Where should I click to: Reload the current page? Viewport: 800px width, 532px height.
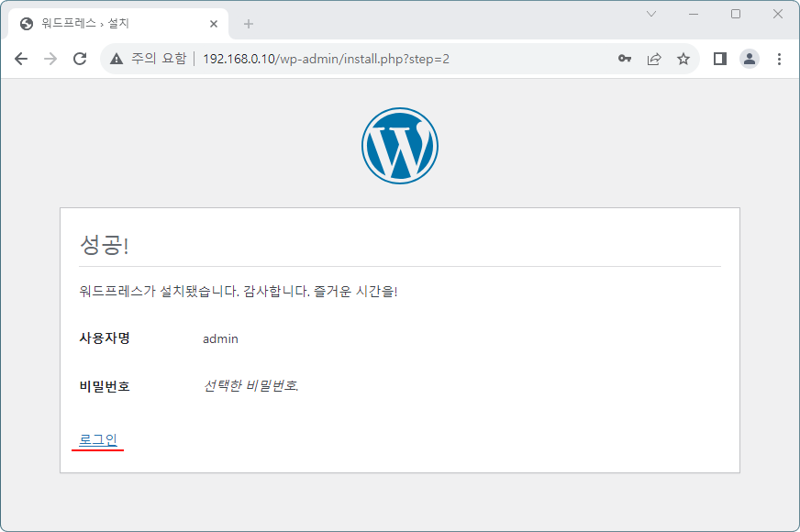80,59
